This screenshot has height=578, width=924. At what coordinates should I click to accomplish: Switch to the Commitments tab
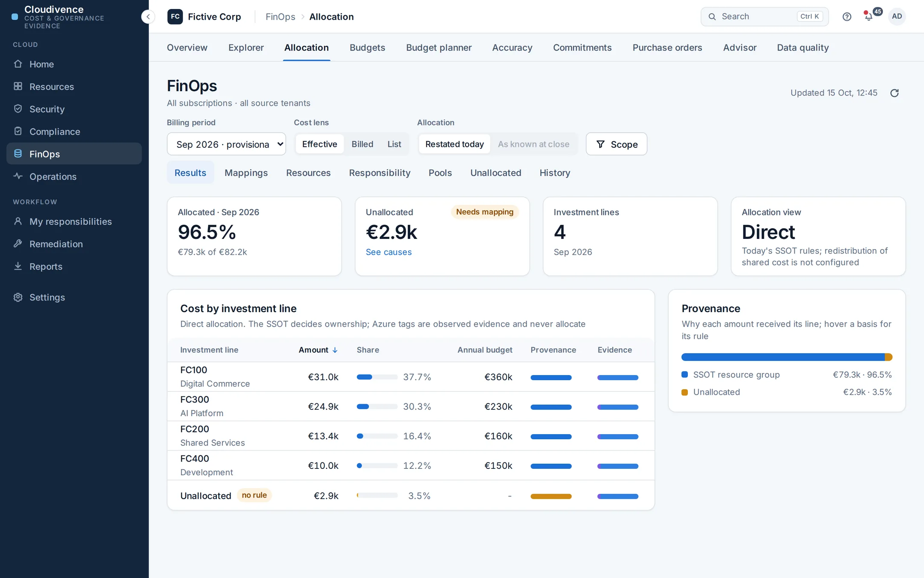(582, 48)
